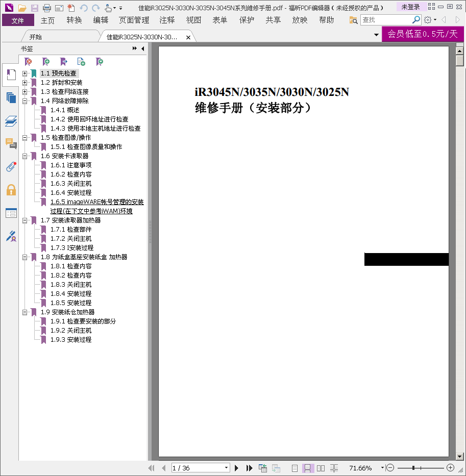
Task: Select facing pages view mode
Action: (x=321, y=468)
